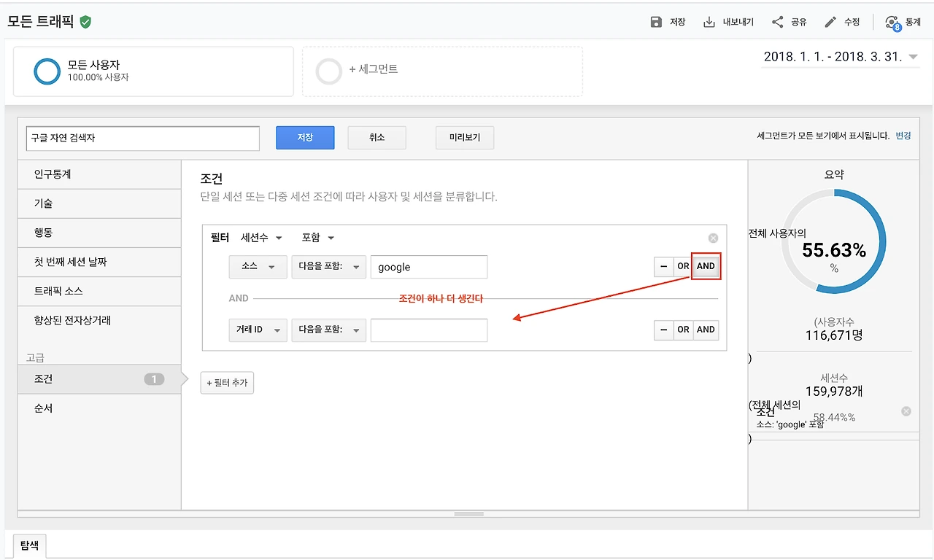Select 트래픽 소스 in the left menu

pyautogui.click(x=99, y=292)
